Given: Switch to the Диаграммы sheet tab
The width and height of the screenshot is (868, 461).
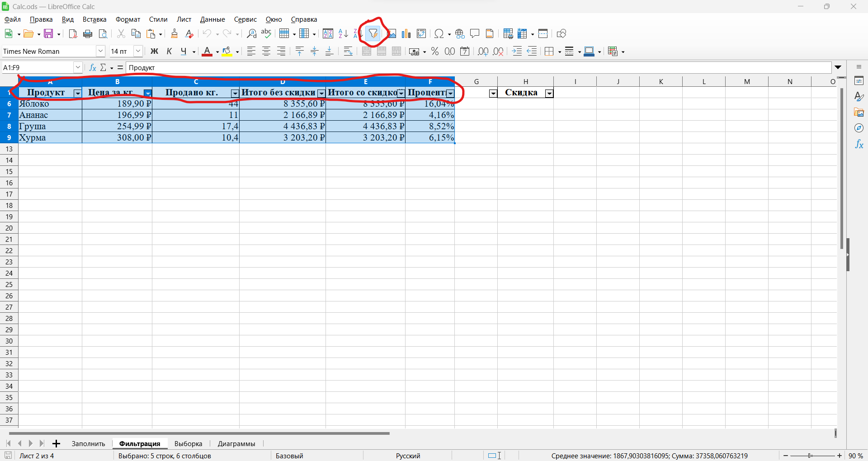Looking at the screenshot, I should click(x=236, y=443).
